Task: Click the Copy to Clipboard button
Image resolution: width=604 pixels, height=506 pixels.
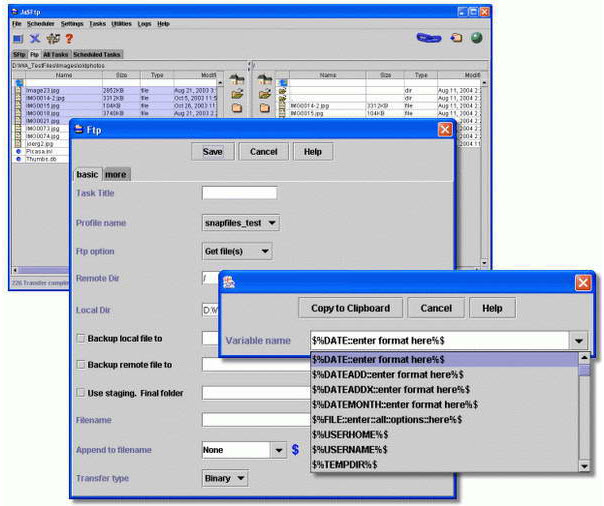Action: click(350, 308)
